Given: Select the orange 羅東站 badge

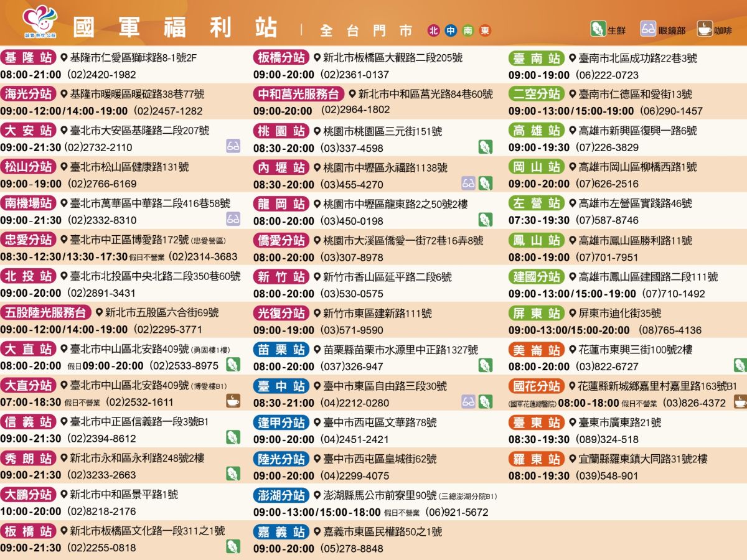Looking at the screenshot, I should (537, 459).
